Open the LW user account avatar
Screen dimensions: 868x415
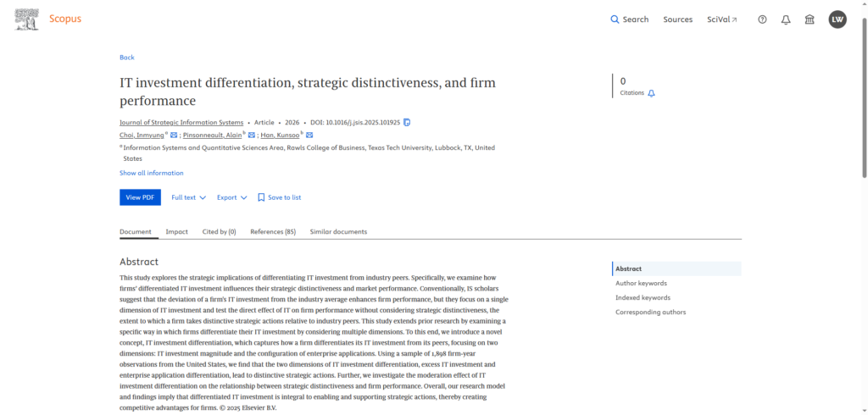click(837, 19)
